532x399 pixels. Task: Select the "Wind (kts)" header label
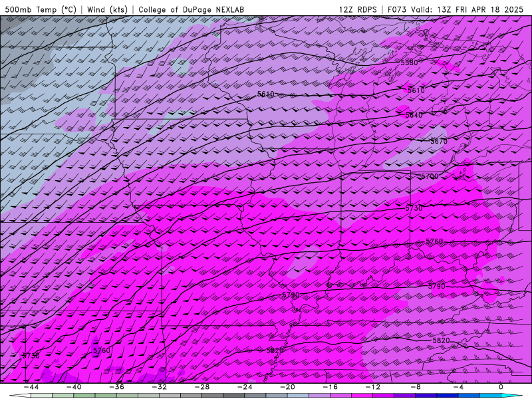pyautogui.click(x=108, y=9)
